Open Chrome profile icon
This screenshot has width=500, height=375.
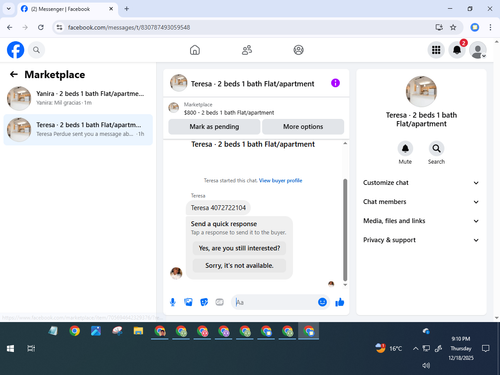[475, 27]
